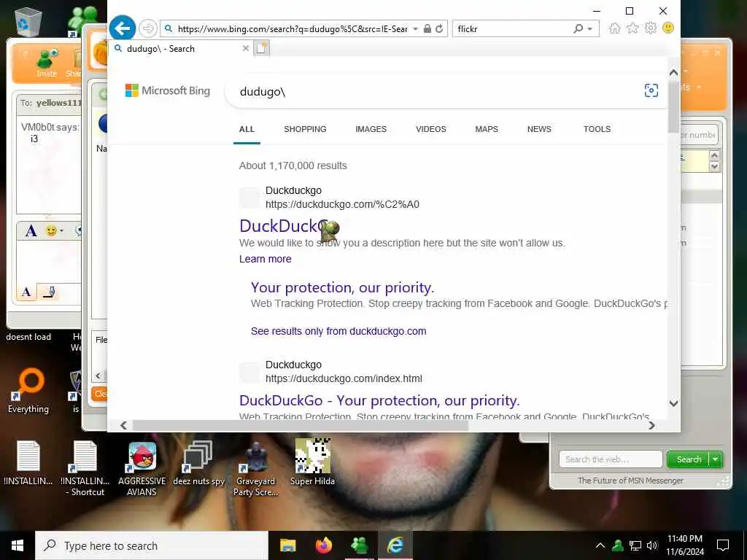Open Firefox from the taskbar
This screenshot has height=560, width=747.
pyautogui.click(x=323, y=545)
